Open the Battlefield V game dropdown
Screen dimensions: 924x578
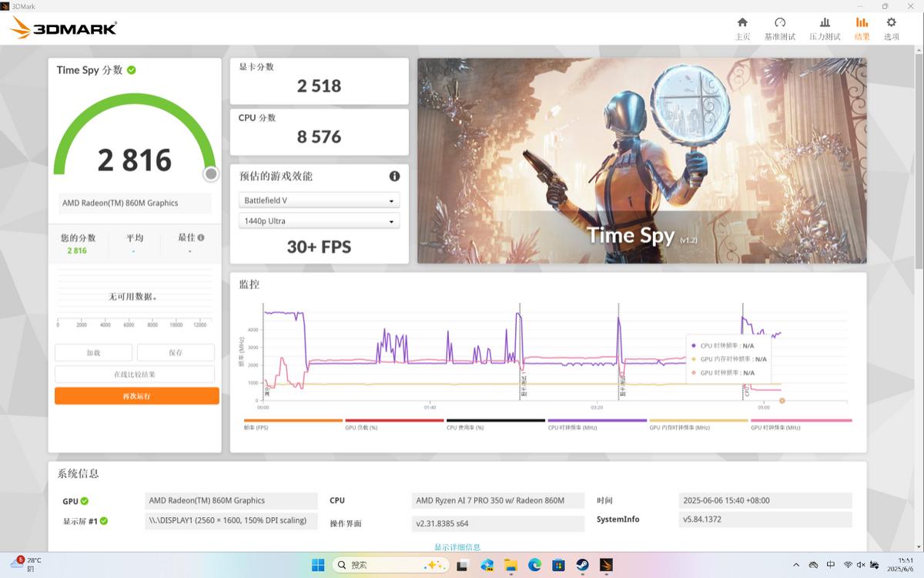[319, 200]
